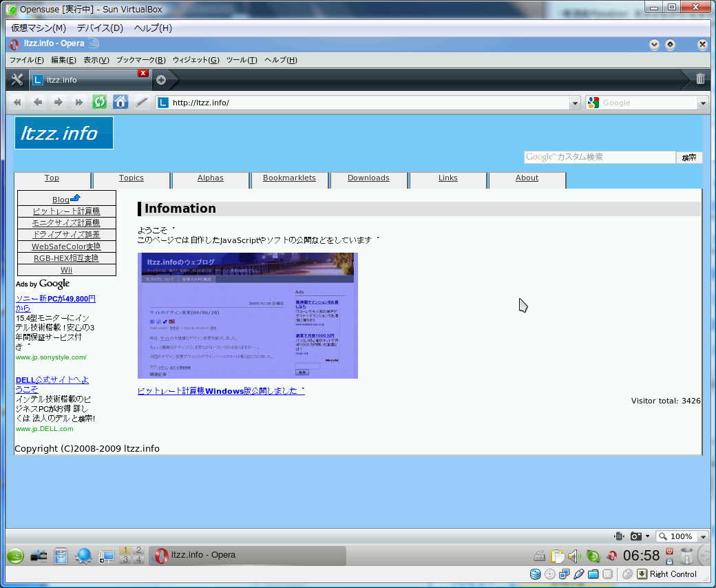Open the 仮想マシン(M) VirtualBox menu
The width and height of the screenshot is (716, 588).
(x=39, y=28)
